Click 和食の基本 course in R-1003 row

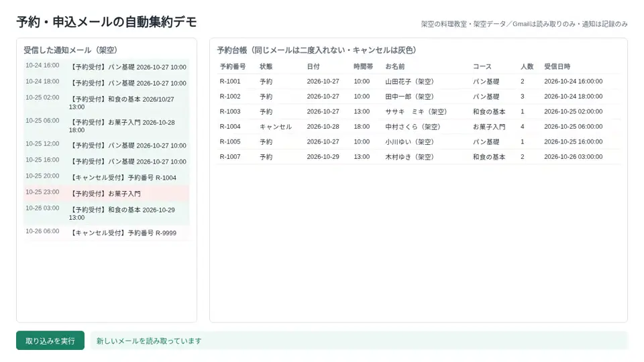tap(489, 112)
